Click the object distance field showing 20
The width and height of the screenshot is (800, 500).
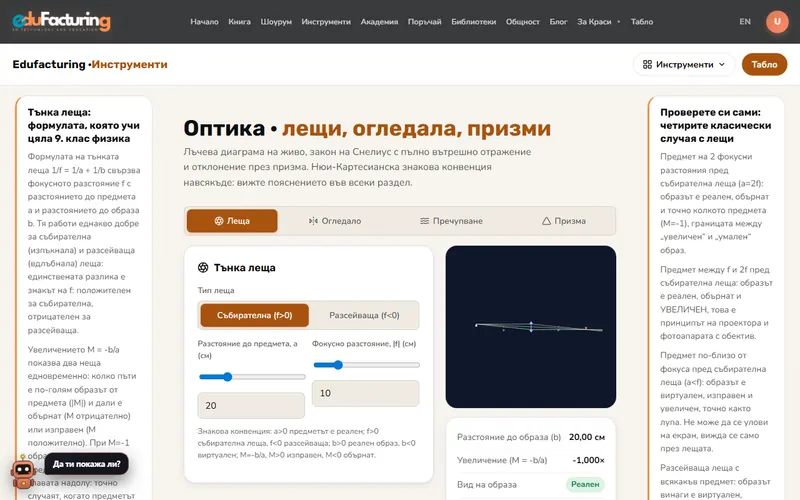pyautogui.click(x=251, y=406)
